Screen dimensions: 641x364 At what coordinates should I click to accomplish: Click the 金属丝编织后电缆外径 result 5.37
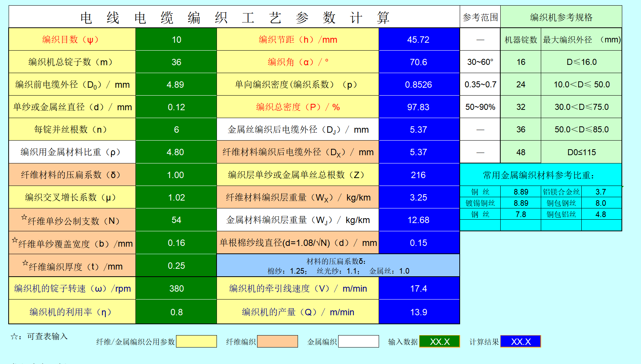click(x=419, y=129)
